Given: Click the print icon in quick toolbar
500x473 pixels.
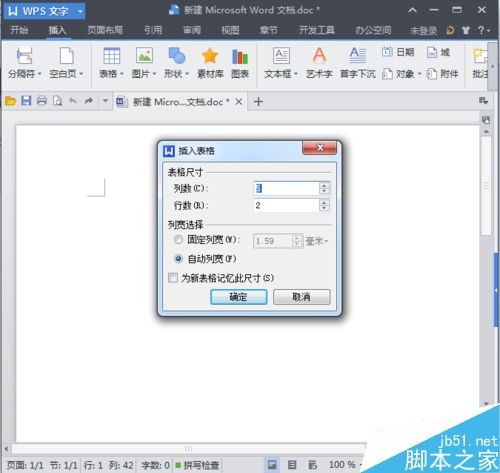Looking at the screenshot, I should tap(42, 101).
